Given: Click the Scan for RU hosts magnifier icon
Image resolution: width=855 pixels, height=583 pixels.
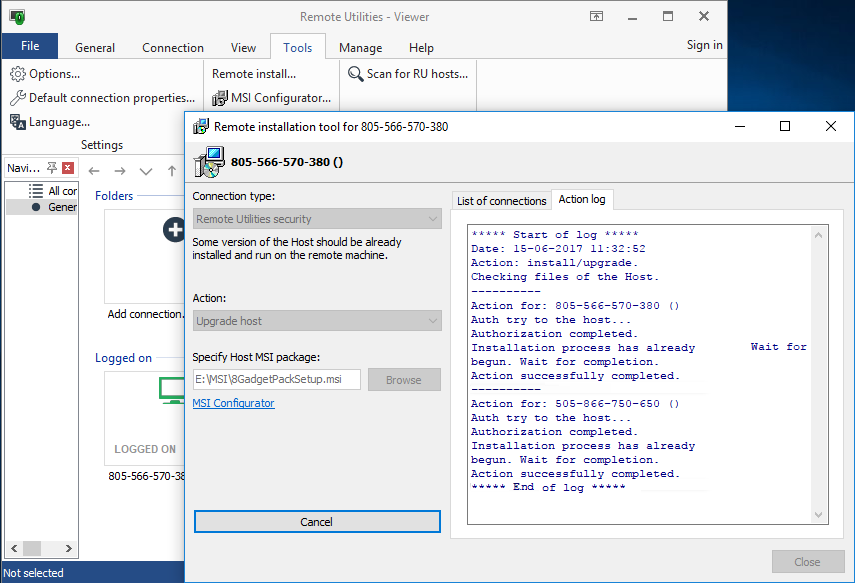Looking at the screenshot, I should 356,74.
